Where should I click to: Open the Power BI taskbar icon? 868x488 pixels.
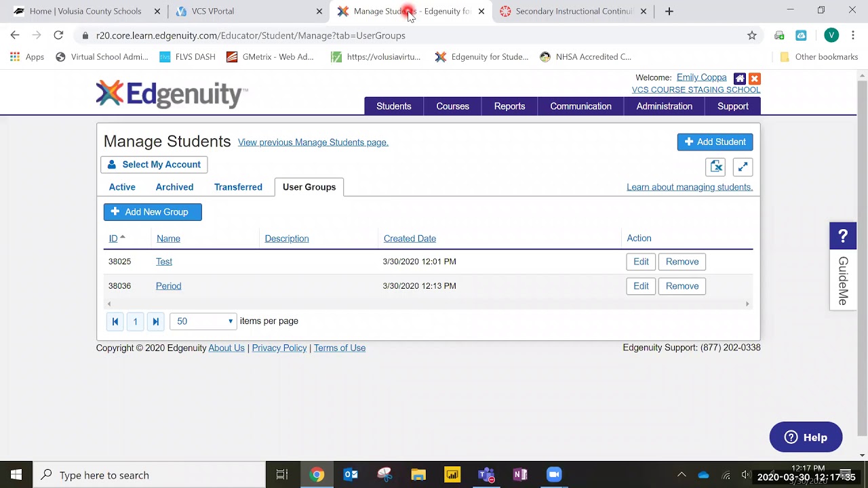point(452,474)
